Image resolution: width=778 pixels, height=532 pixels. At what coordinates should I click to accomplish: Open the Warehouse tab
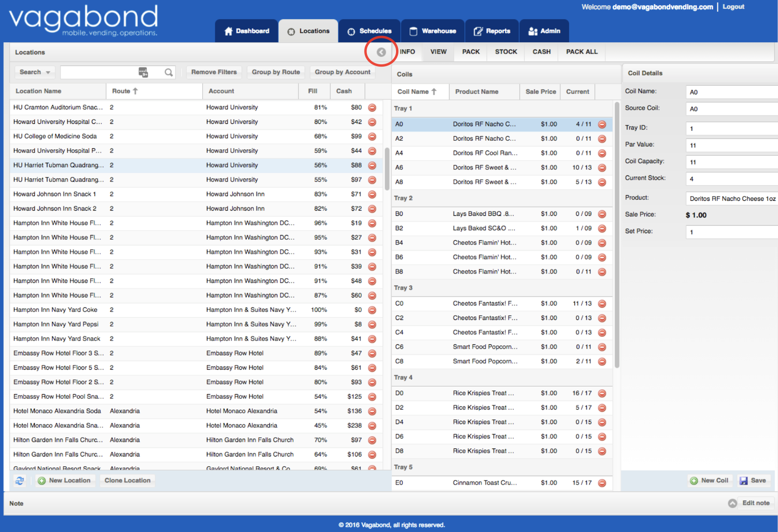433,31
